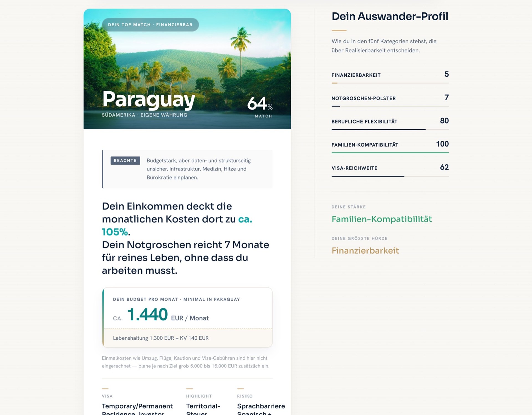Click the 'Deine Stärke' label
This screenshot has height=415, width=532.
[x=349, y=207]
